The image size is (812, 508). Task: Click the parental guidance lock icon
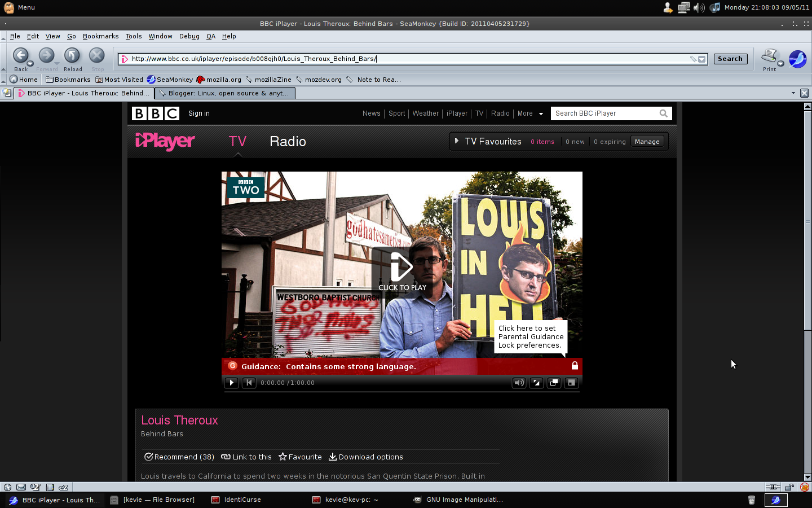click(575, 366)
